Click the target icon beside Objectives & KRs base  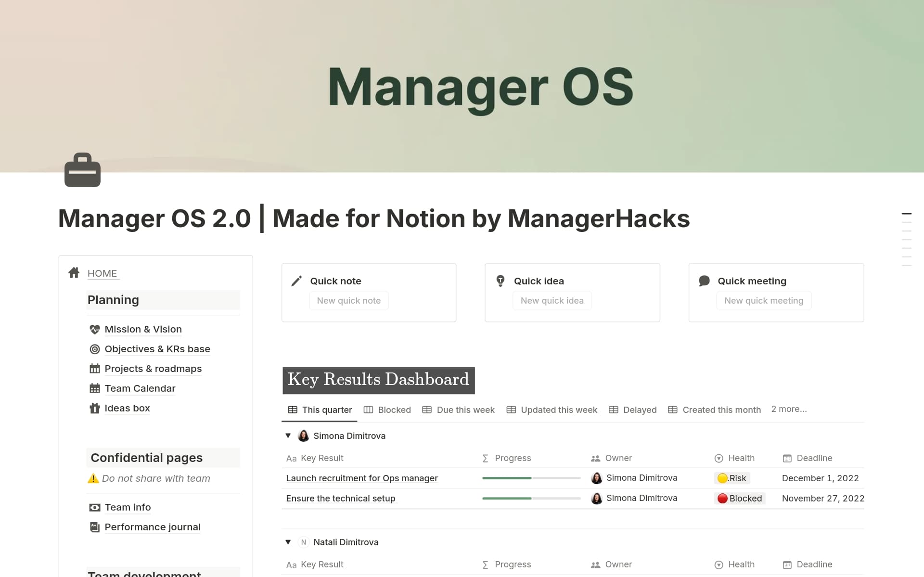click(95, 349)
